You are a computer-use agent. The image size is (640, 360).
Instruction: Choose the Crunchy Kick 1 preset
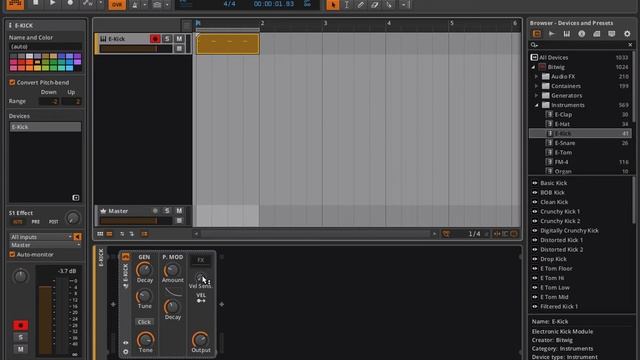click(560, 211)
